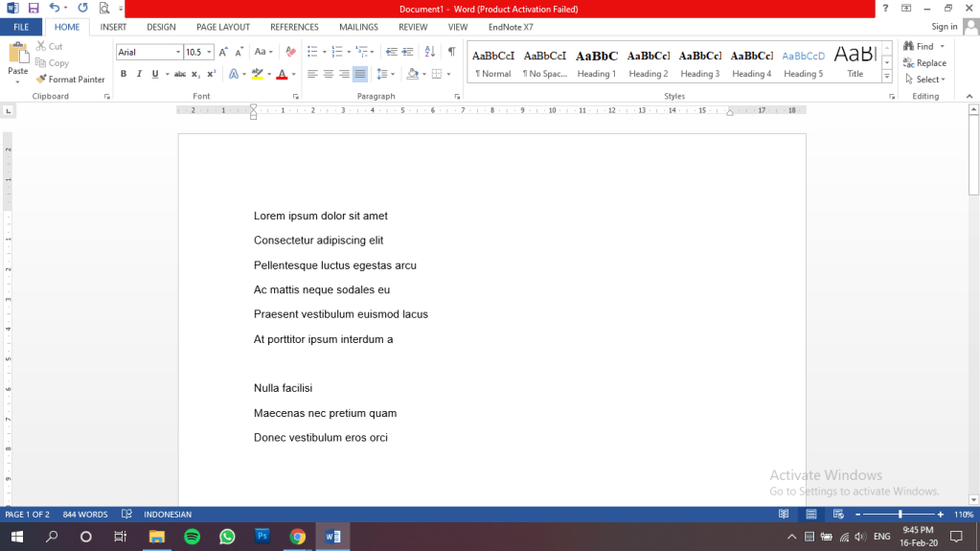Click the Save icon in quick access toolbar
Viewport: 980px width, 551px height.
point(34,8)
